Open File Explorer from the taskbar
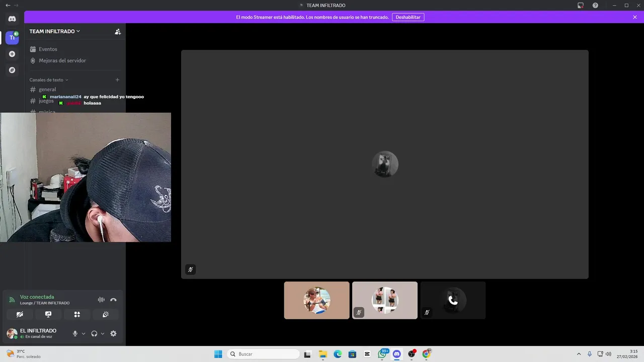This screenshot has height=362, width=644. click(323, 354)
